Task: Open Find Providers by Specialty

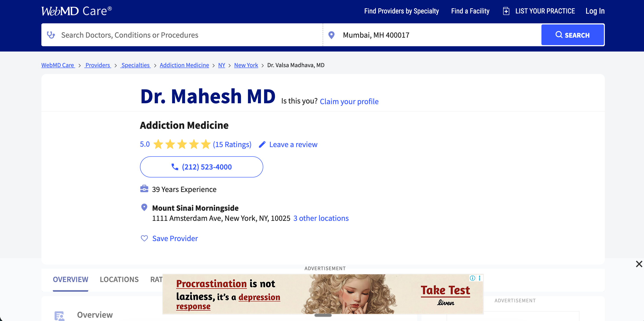Action: 401,11
